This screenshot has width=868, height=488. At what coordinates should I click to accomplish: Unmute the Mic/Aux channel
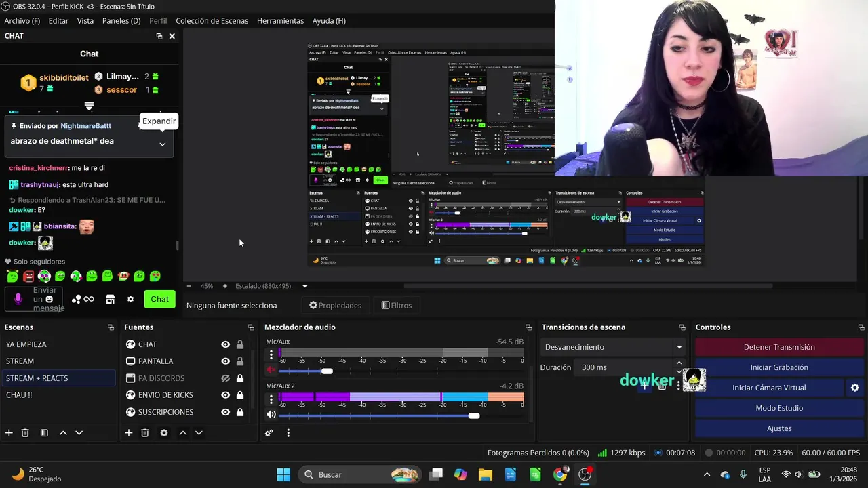point(271,371)
